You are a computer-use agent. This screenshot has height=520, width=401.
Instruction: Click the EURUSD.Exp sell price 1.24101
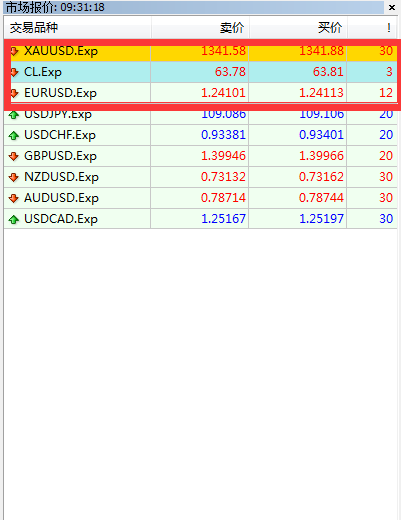click(223, 93)
